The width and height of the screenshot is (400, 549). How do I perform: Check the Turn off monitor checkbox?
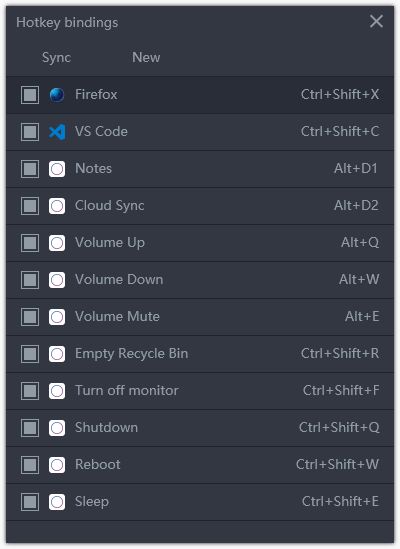coord(30,391)
